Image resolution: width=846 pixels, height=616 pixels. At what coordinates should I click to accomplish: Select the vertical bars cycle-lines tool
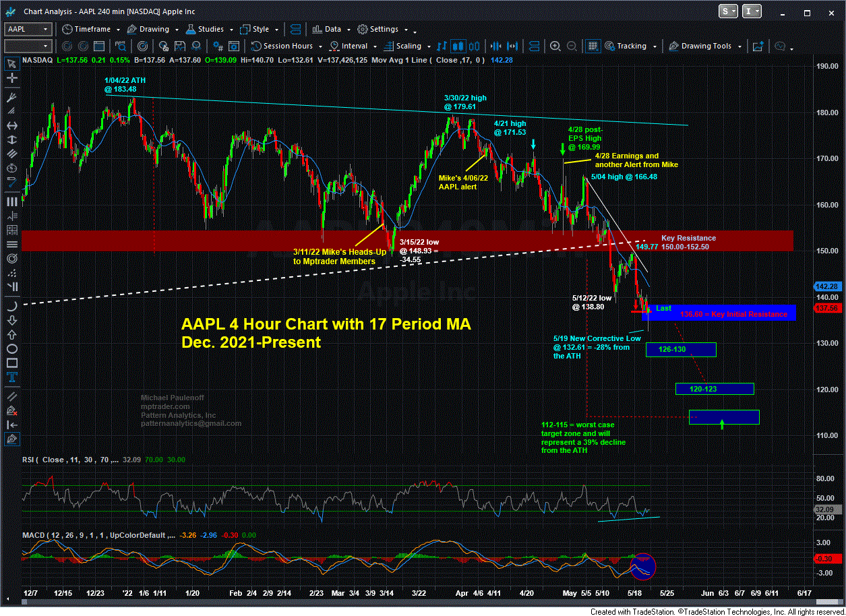click(11, 202)
